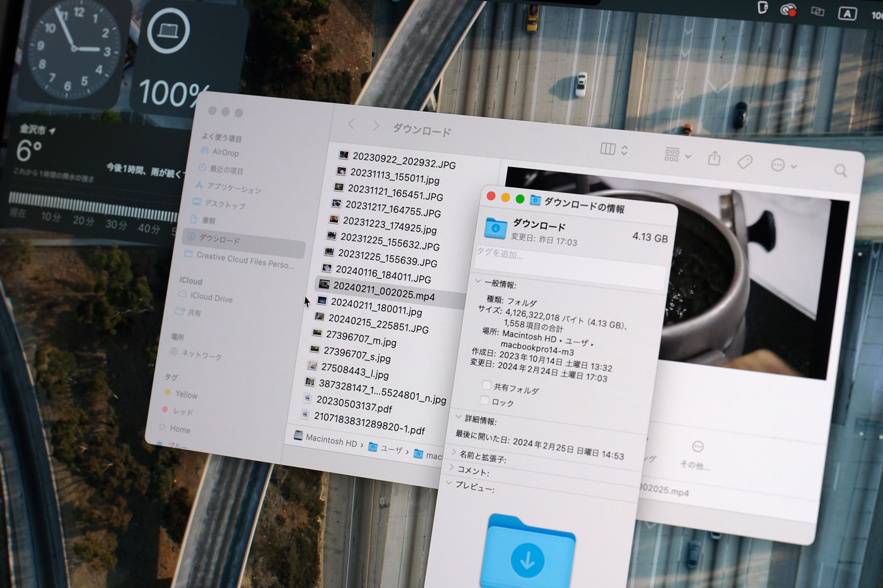
Task: Select 共有 under iCloud in sidebar
Action: (x=189, y=312)
